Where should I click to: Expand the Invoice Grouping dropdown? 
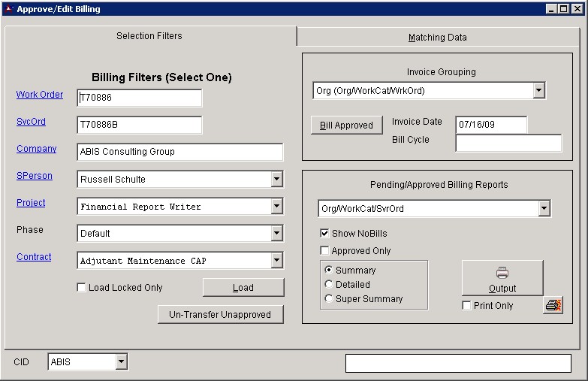coord(538,91)
